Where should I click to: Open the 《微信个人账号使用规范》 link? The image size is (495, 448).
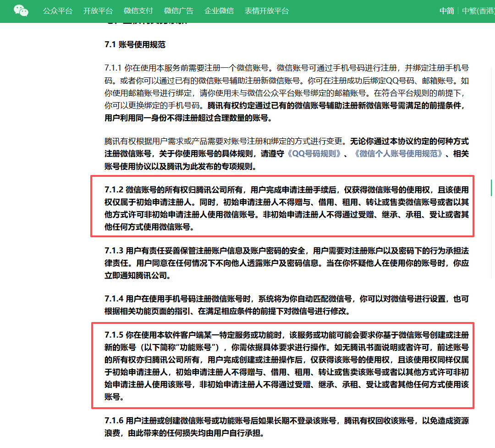pyautogui.click(x=398, y=153)
